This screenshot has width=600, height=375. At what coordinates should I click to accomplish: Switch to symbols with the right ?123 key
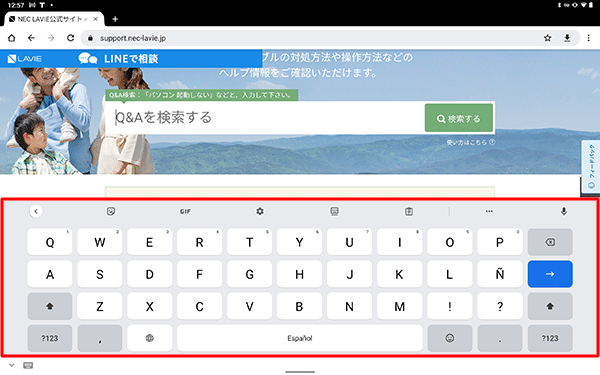(550, 338)
